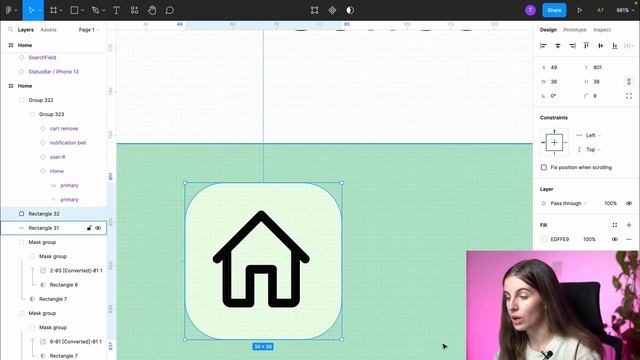Select the Group 322 layer
The width and height of the screenshot is (640, 360).
click(x=53, y=100)
